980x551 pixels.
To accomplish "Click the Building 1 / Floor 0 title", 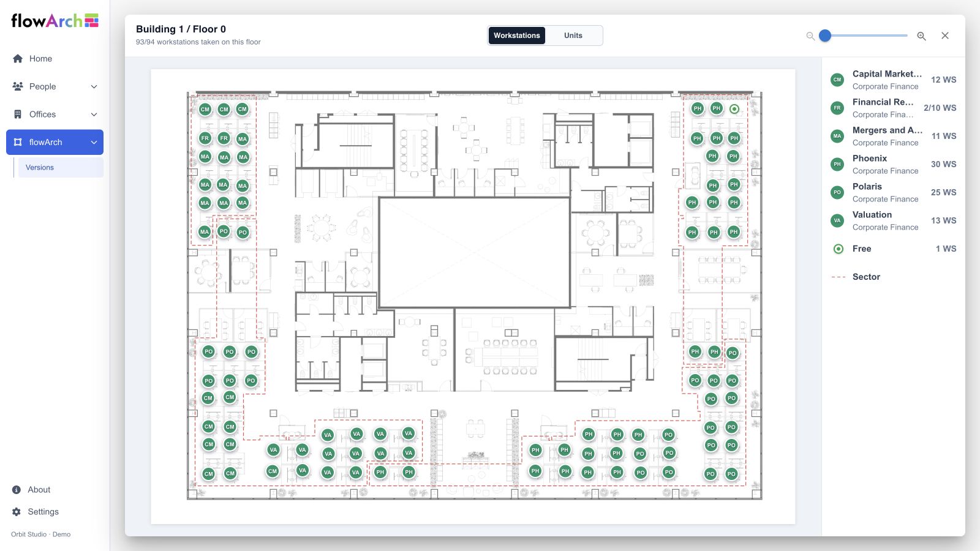I will click(x=181, y=29).
